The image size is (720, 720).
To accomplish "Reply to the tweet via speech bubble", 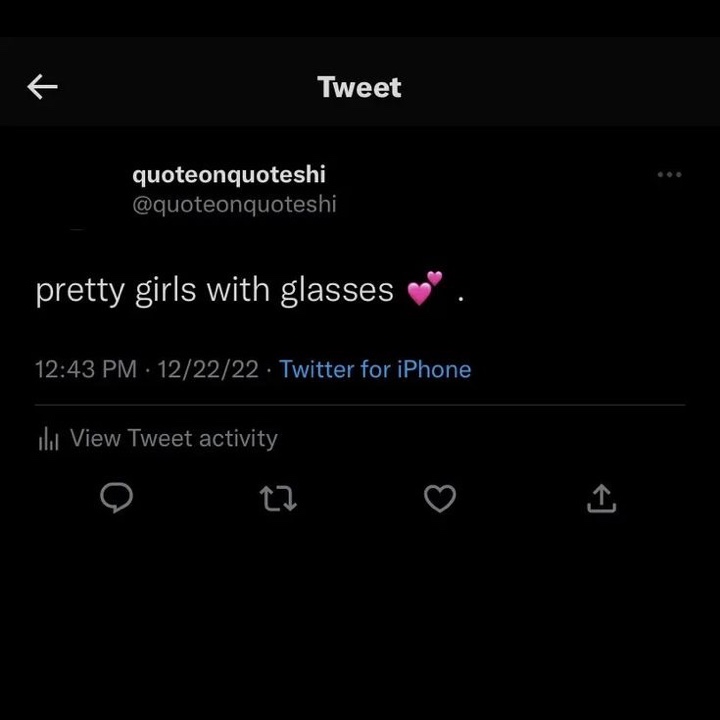I will coord(118,497).
